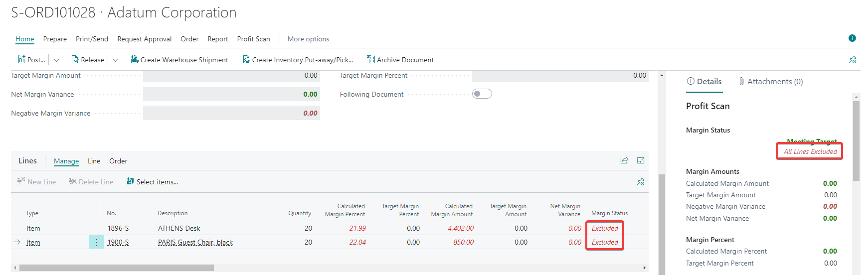Toggle the Following Document switch
Image resolution: width=868 pixels, height=275 pixels.
(482, 94)
